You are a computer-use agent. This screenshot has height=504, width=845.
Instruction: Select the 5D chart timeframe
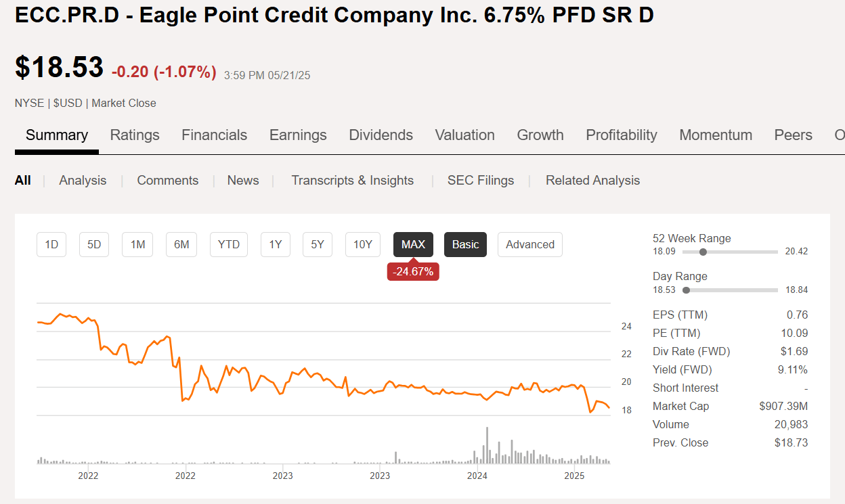click(x=94, y=244)
